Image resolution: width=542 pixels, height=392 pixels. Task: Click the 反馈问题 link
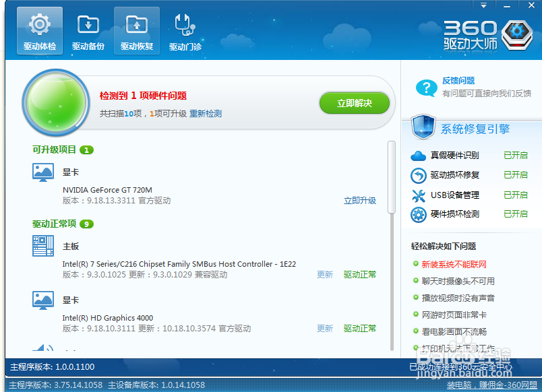[458, 80]
